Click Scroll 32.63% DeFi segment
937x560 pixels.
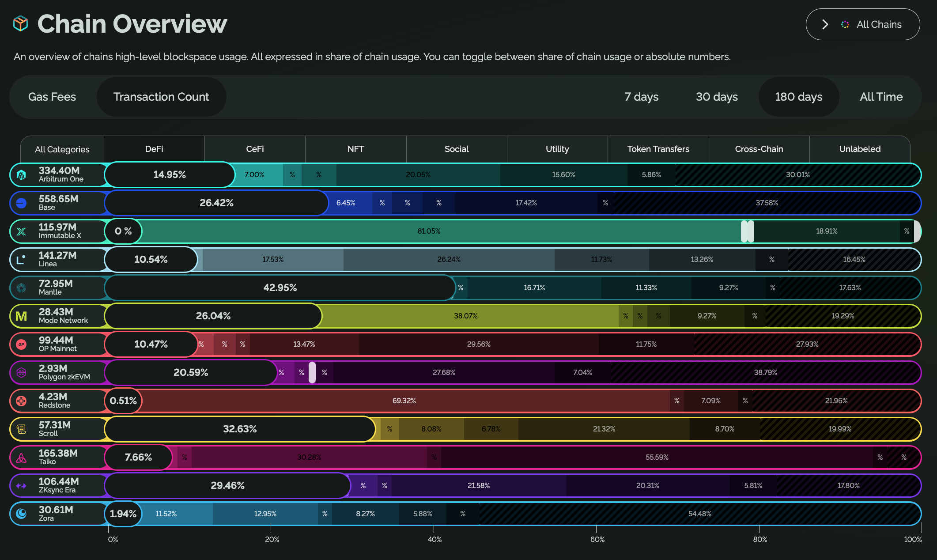pyautogui.click(x=240, y=429)
